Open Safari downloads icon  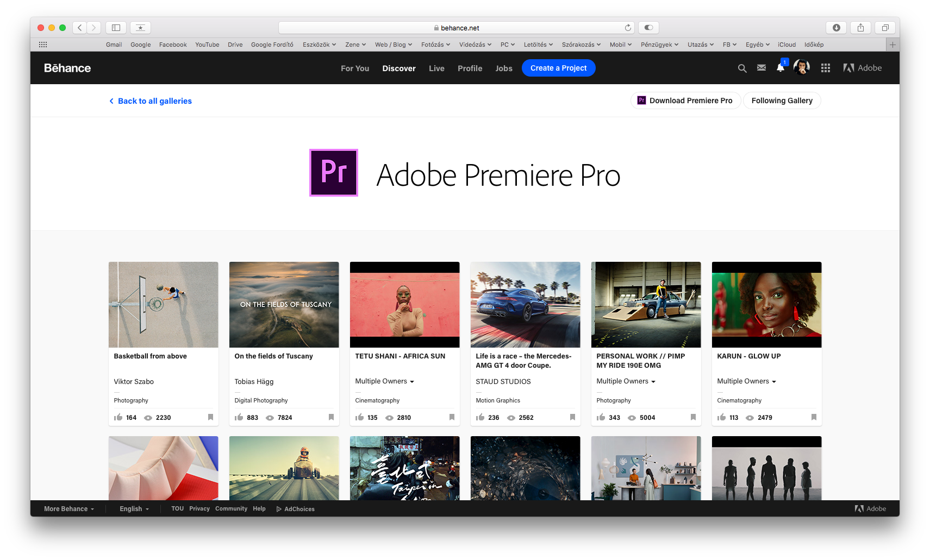[x=837, y=28]
